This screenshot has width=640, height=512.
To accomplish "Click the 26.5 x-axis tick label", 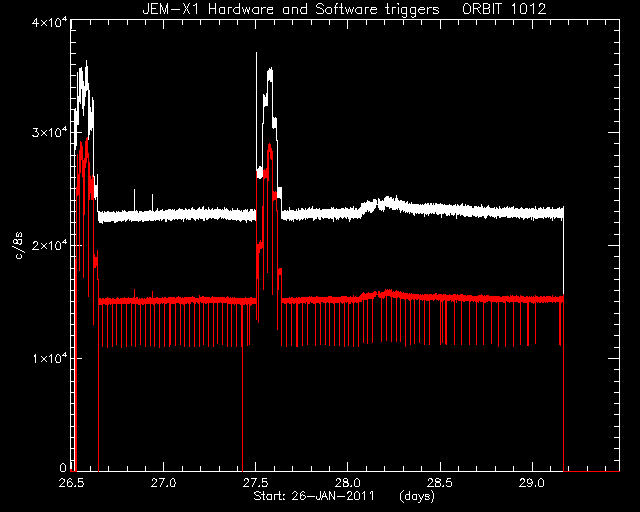I will 71,483.
